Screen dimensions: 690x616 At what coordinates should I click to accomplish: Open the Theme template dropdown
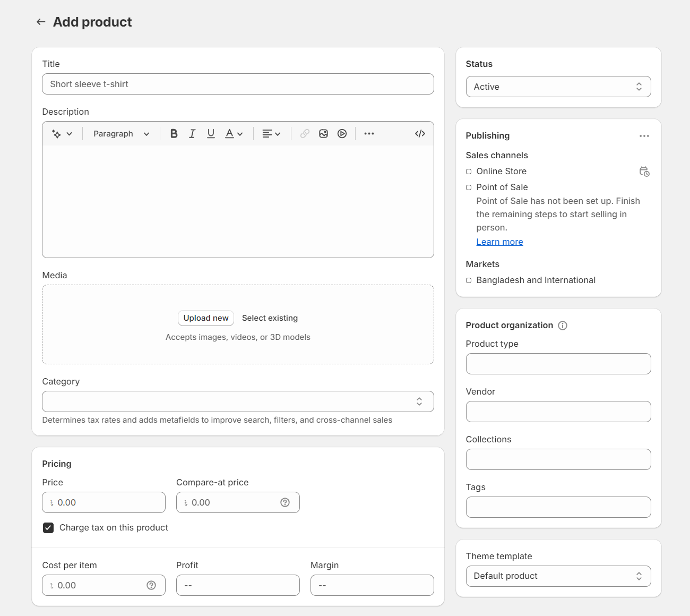(x=558, y=576)
